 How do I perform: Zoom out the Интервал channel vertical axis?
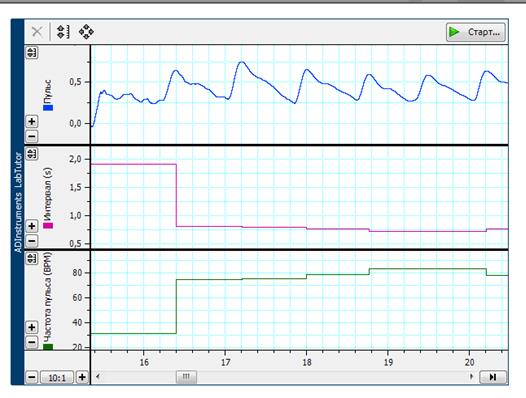pyautogui.click(x=32, y=241)
